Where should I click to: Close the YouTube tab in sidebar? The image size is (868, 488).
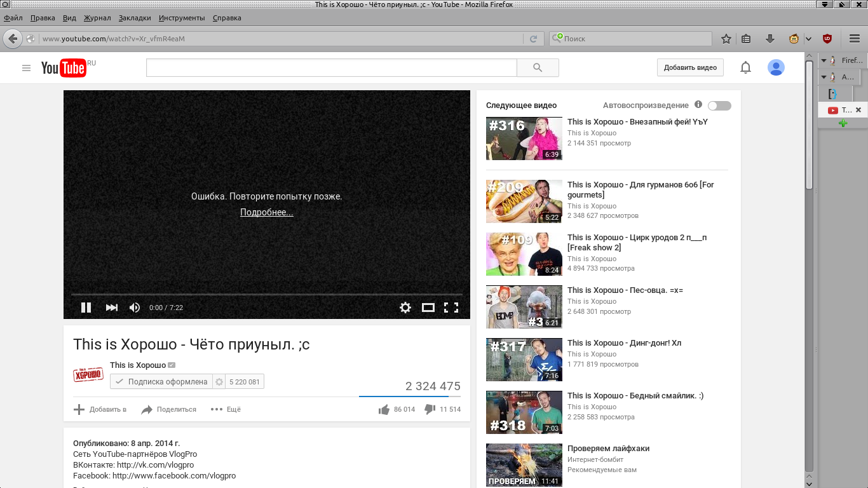point(858,110)
